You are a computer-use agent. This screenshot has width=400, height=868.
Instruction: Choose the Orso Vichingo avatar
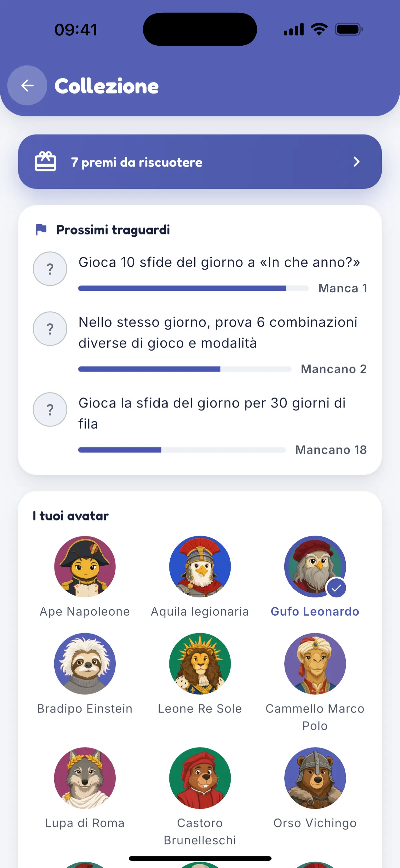point(315,778)
